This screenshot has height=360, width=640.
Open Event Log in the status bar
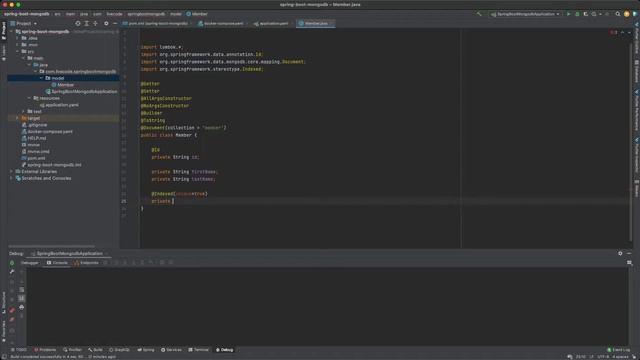tap(619, 350)
